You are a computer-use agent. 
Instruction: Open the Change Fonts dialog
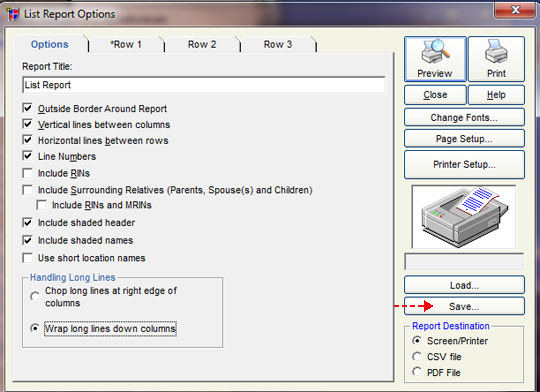(x=464, y=117)
